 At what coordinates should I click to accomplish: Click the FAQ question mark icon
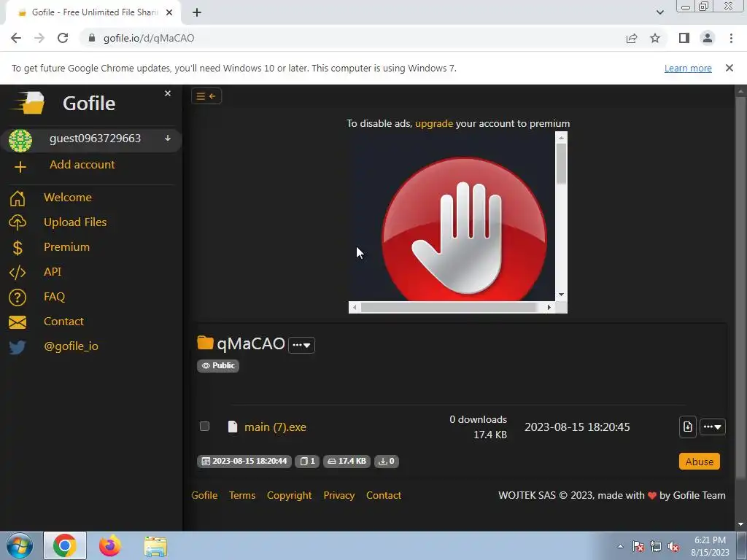[18, 297]
